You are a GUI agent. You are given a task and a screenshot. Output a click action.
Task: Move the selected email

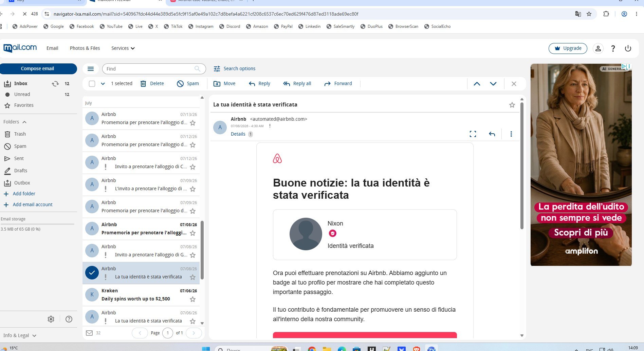[x=224, y=84]
